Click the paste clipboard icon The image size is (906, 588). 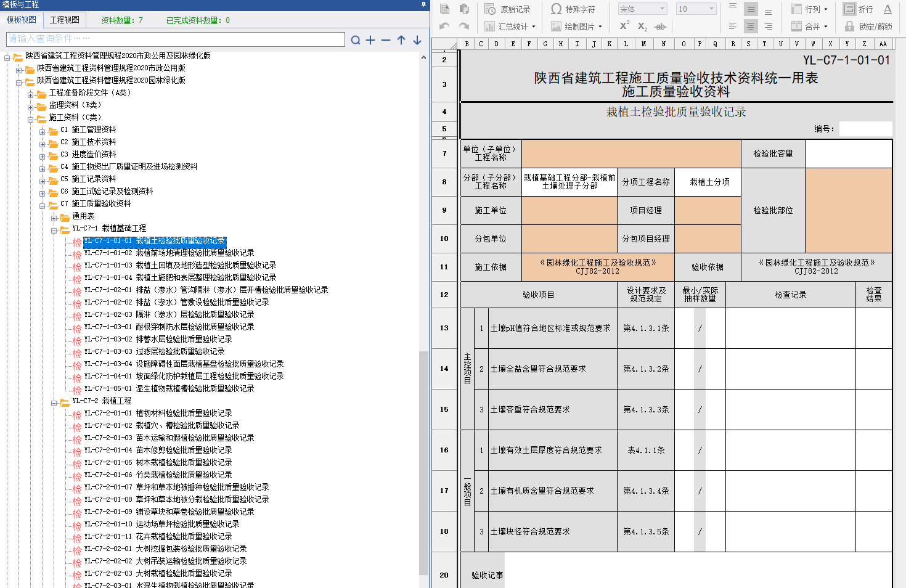465,9
